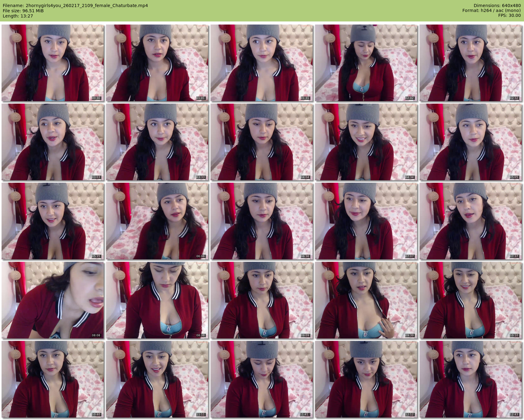Open the frame marked 03:03
The height and width of the screenshot is (420, 524).
pyautogui.click(x=53, y=142)
